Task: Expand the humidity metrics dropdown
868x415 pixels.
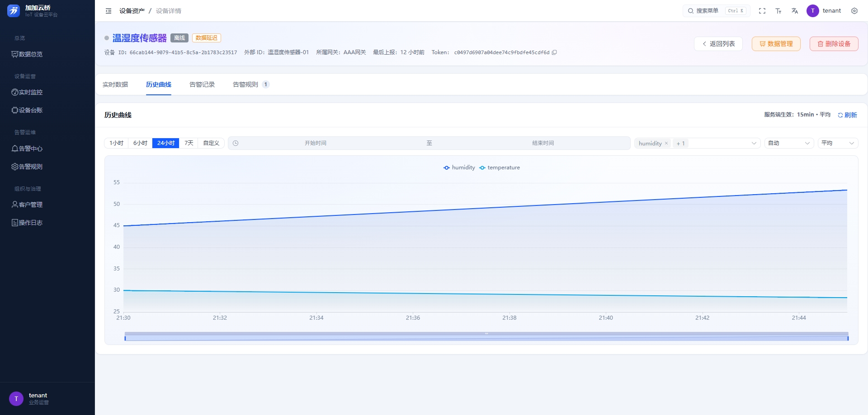Action: point(698,143)
